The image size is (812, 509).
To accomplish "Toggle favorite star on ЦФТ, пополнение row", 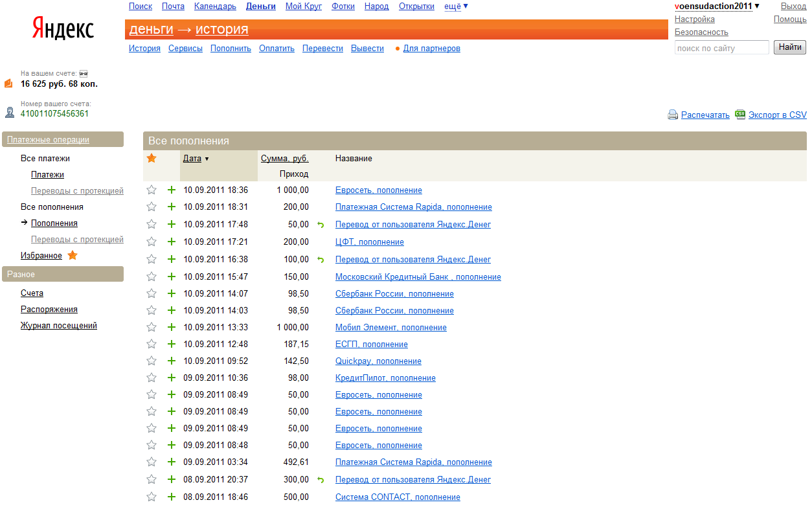I will (x=152, y=242).
